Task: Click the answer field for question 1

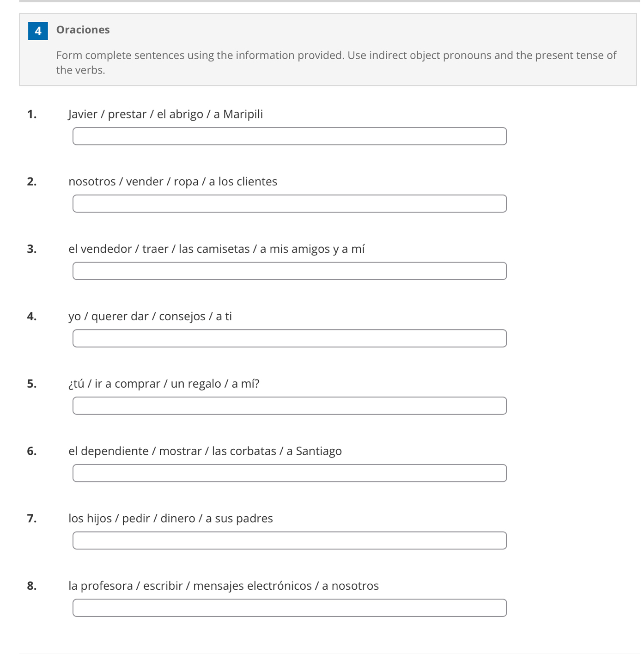Action: pyautogui.click(x=290, y=136)
